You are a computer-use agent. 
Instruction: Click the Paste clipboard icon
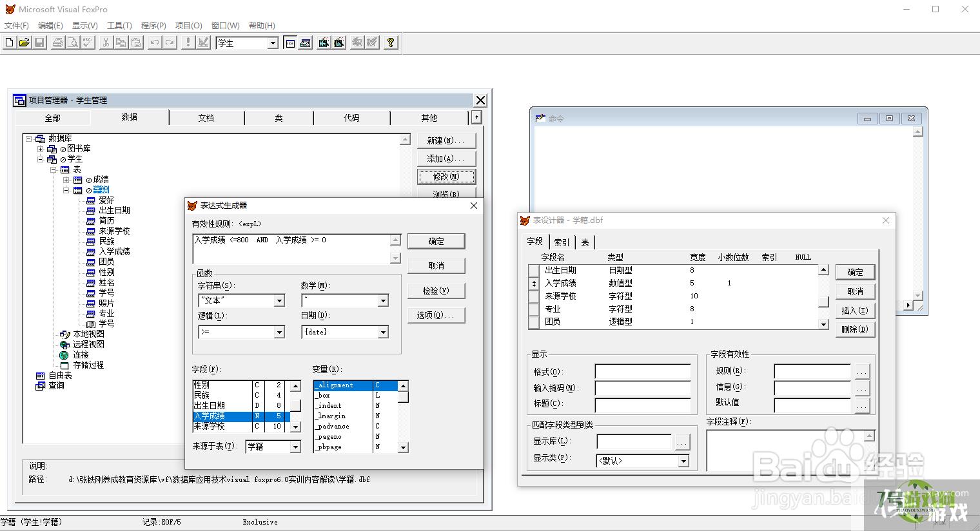click(x=136, y=43)
